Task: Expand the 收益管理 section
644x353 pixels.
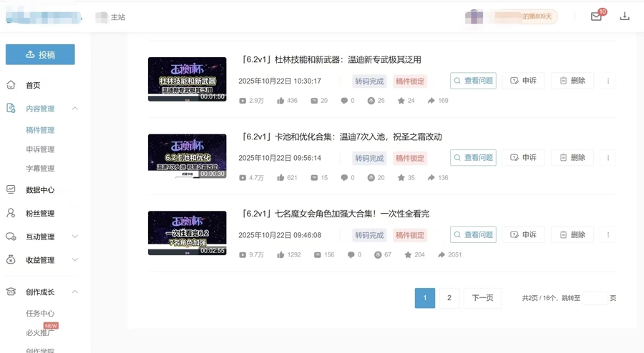Action: click(74, 260)
